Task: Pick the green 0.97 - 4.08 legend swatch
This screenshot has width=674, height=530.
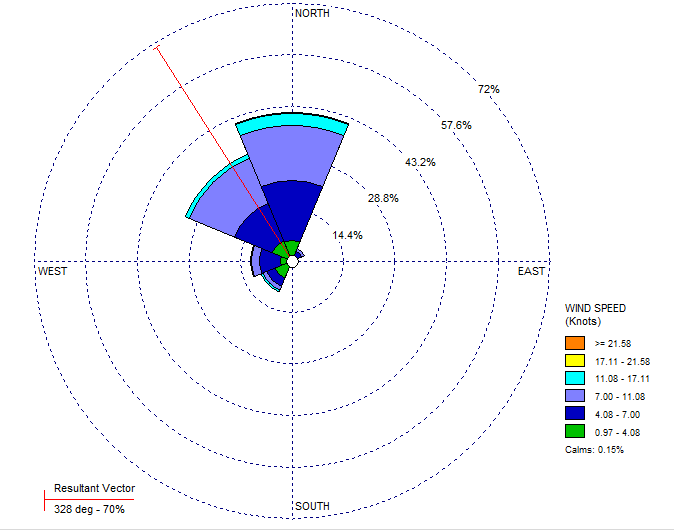Action: tap(574, 432)
